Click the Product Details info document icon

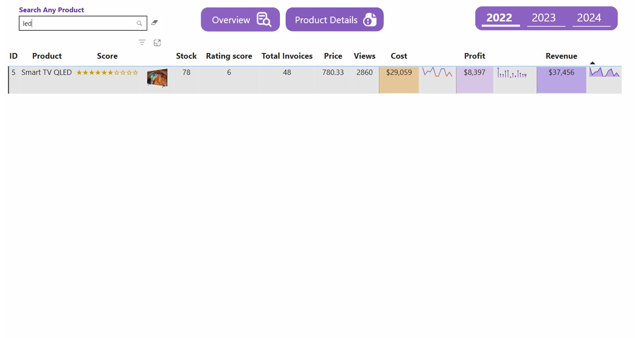370,20
